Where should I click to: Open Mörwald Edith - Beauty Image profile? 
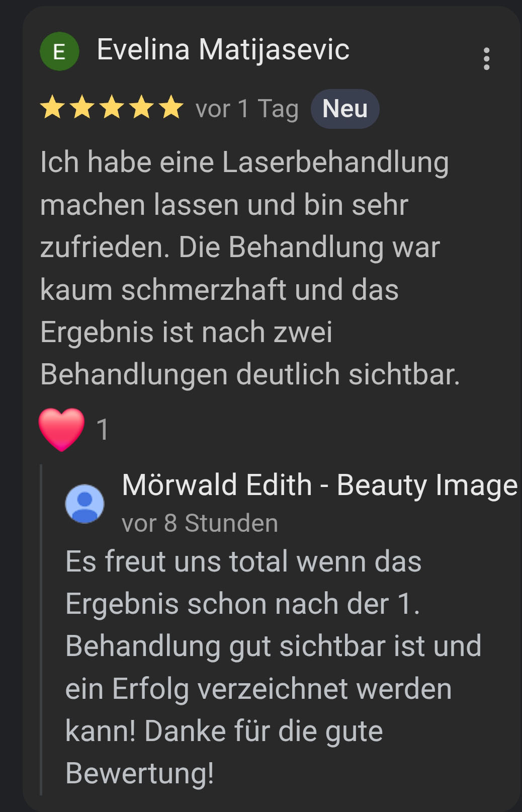(319, 485)
